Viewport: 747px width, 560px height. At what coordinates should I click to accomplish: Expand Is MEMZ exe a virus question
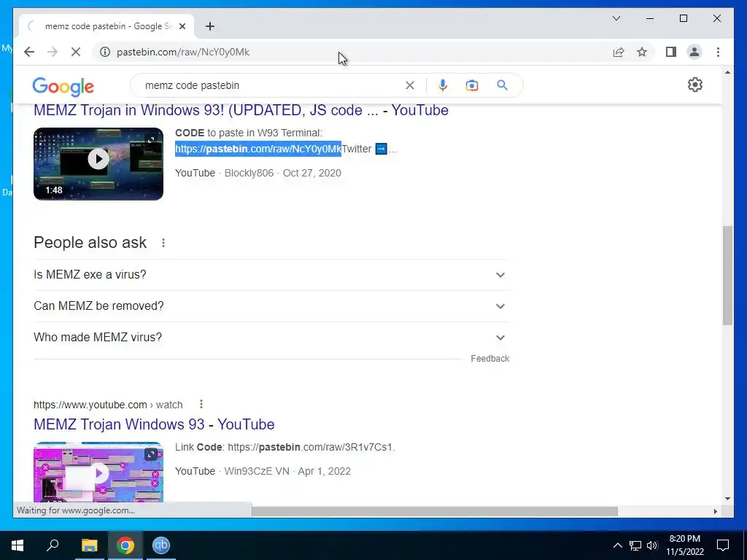click(271, 275)
